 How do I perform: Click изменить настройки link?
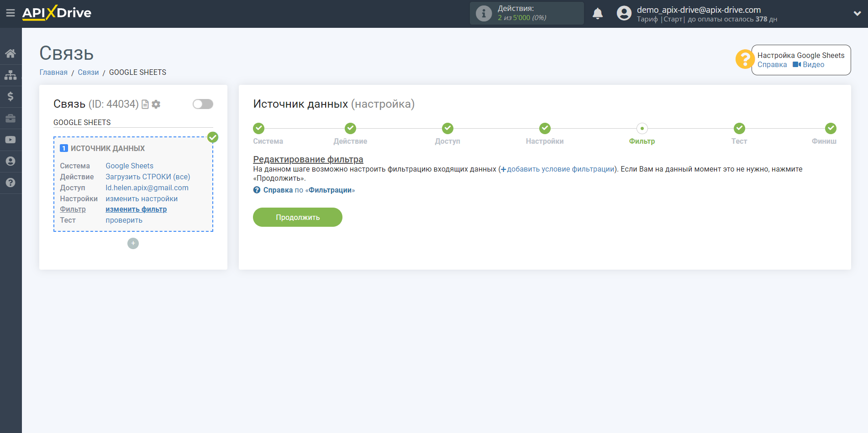[x=142, y=199]
